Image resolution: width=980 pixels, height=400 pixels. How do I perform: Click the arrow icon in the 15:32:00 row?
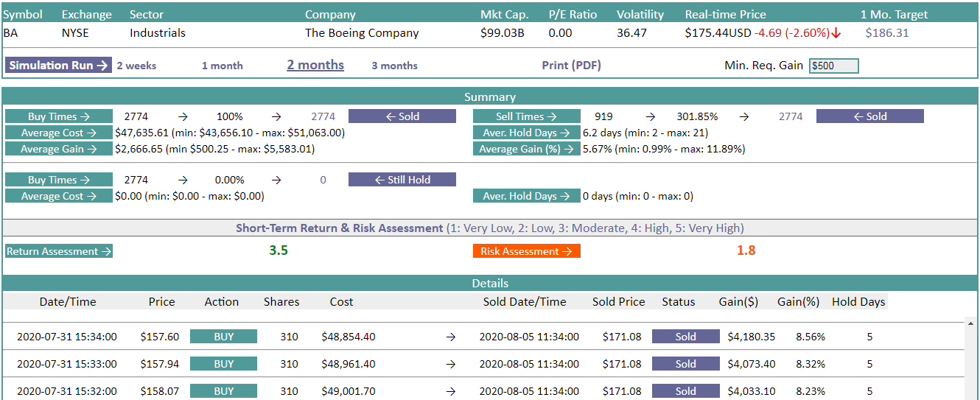tap(451, 391)
